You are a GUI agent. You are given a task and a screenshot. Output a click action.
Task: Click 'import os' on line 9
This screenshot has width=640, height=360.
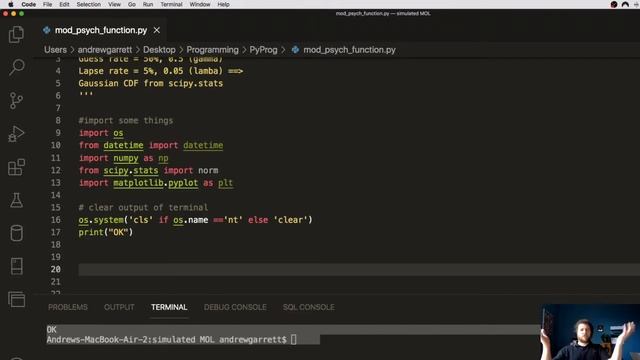pos(101,133)
